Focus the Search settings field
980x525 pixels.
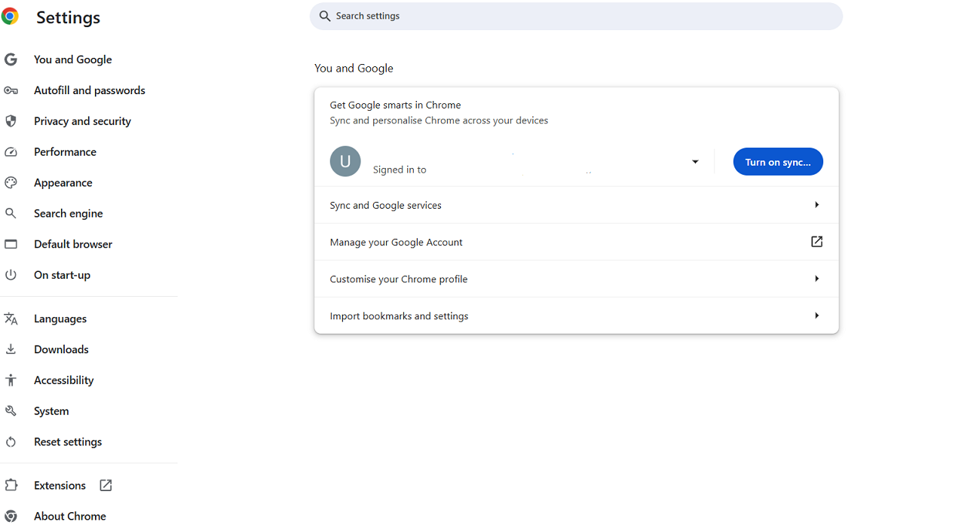(x=576, y=16)
